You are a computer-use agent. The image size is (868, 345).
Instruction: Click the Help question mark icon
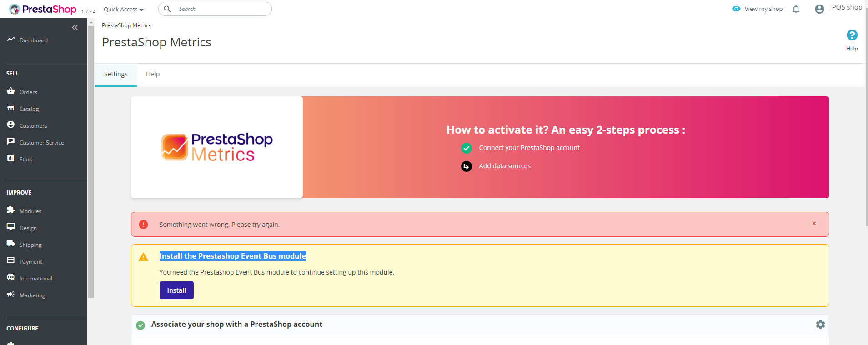click(x=852, y=35)
